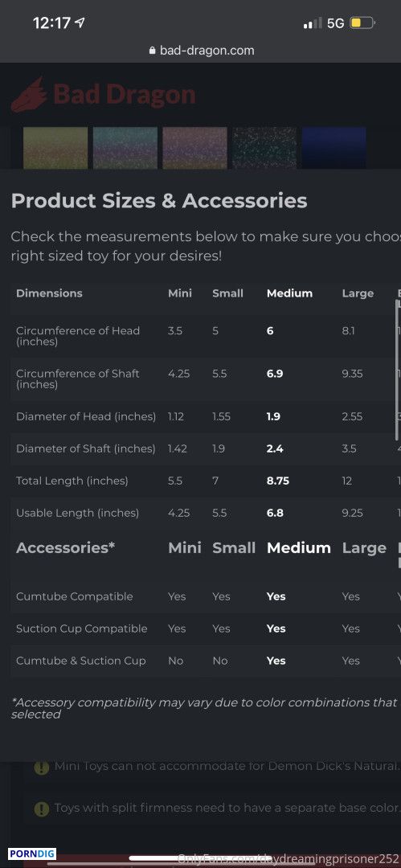Image resolution: width=401 pixels, height=868 pixels.
Task: Tap the Product Sizes & Accessories heading
Action: pyautogui.click(x=159, y=200)
